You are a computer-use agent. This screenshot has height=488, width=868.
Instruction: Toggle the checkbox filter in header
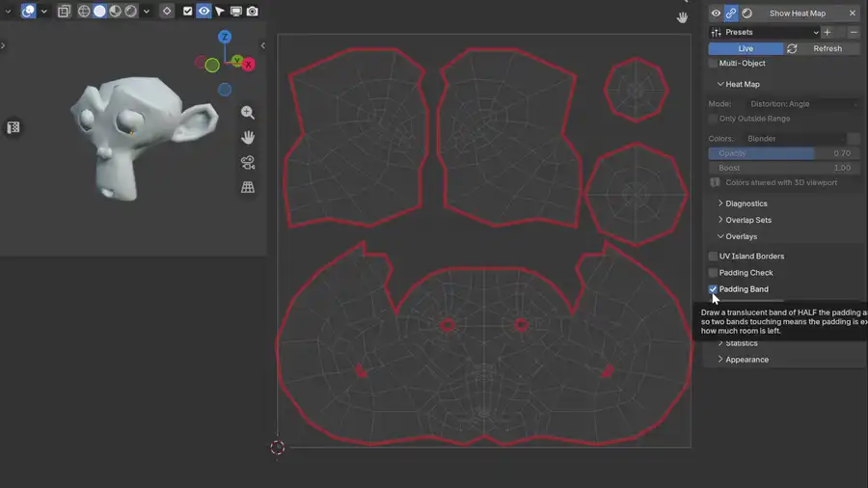tap(188, 11)
